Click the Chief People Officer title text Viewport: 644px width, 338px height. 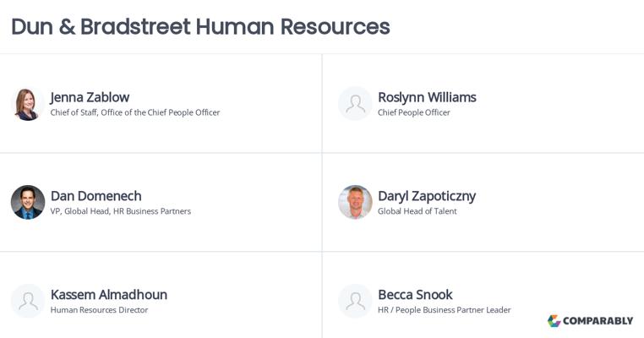[x=413, y=113]
